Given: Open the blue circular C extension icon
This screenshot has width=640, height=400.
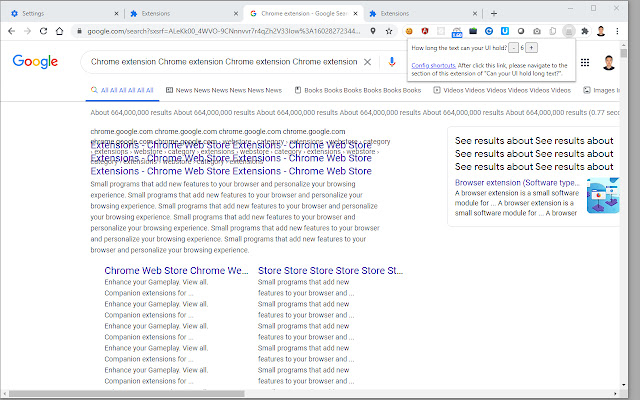Looking at the screenshot, I should [489, 31].
